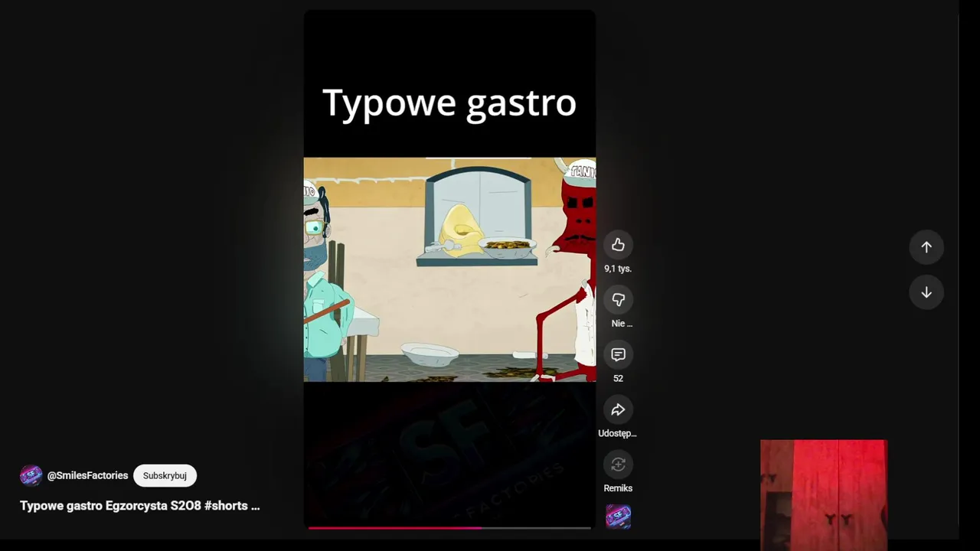The image size is (980, 551).
Task: Open the SmilesFactories channel avatar
Action: point(31,475)
